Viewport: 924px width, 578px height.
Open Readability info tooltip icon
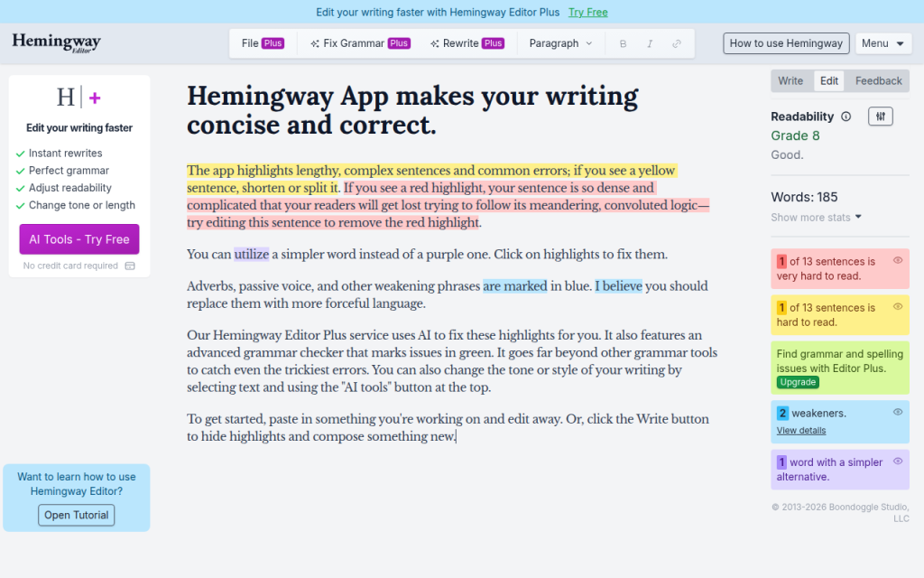pyautogui.click(x=845, y=116)
